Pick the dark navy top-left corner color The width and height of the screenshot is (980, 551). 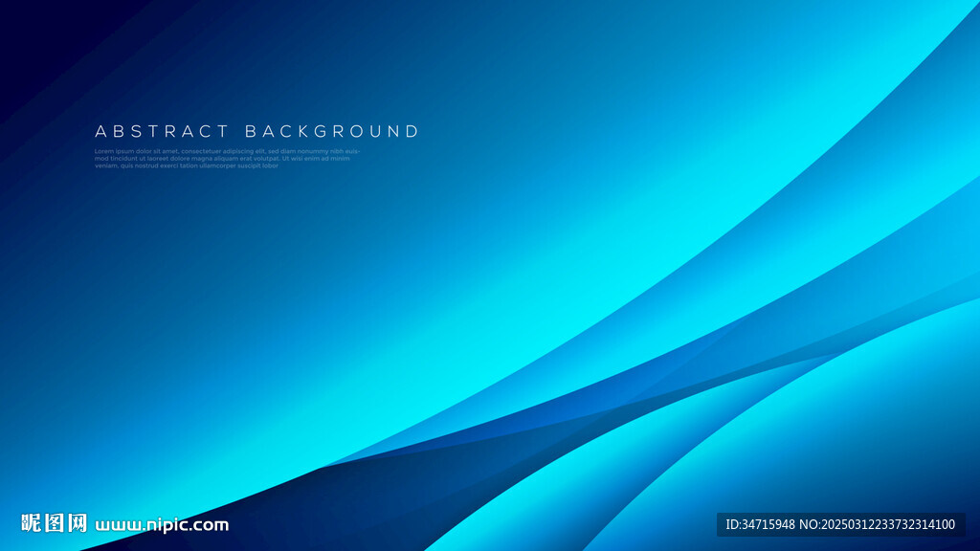(19, 19)
